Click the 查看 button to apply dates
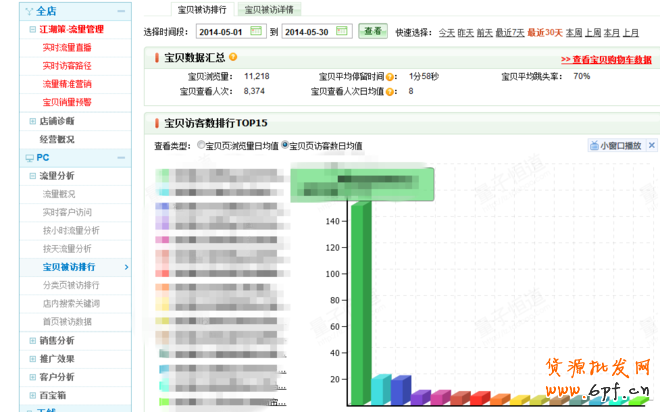 (x=374, y=32)
